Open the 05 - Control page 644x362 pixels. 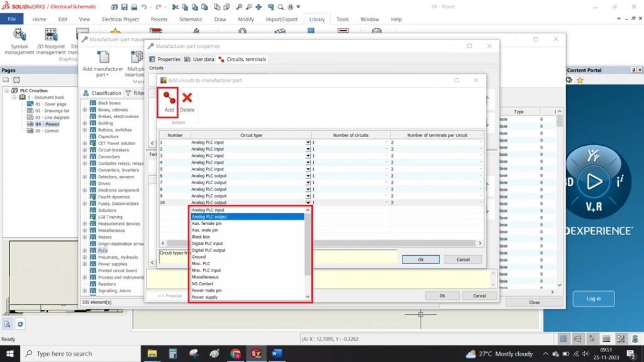point(47,131)
